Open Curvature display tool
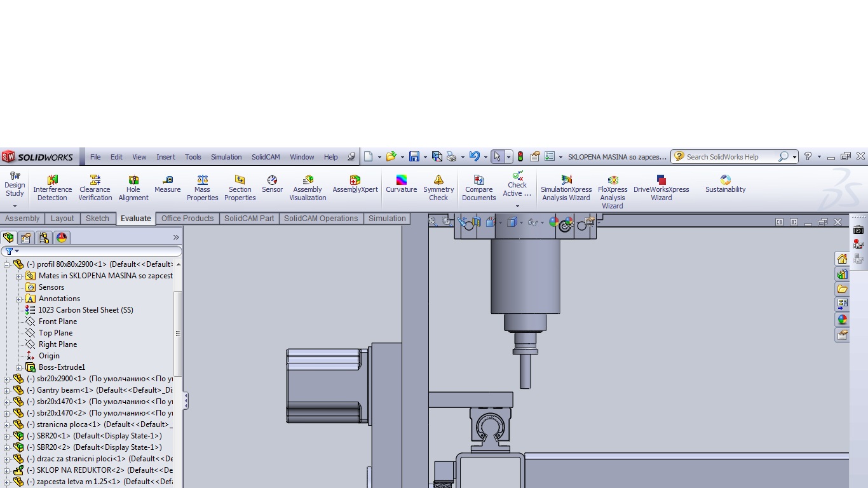 click(x=401, y=185)
